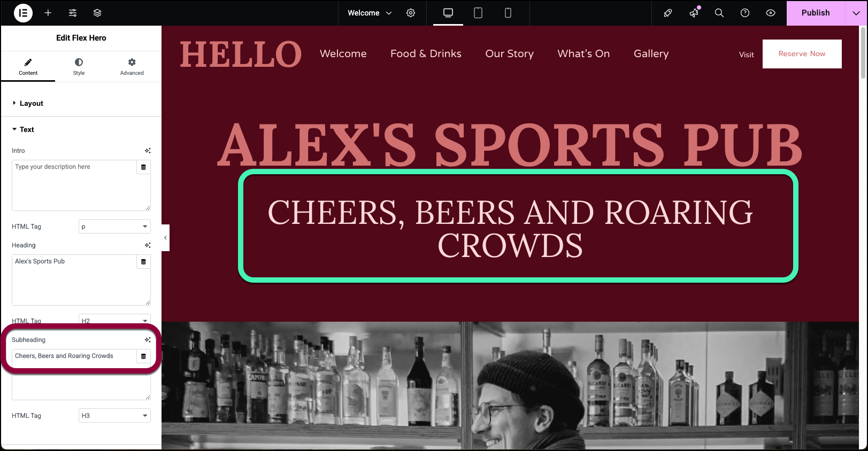Open the Structure layers icon

click(x=97, y=13)
